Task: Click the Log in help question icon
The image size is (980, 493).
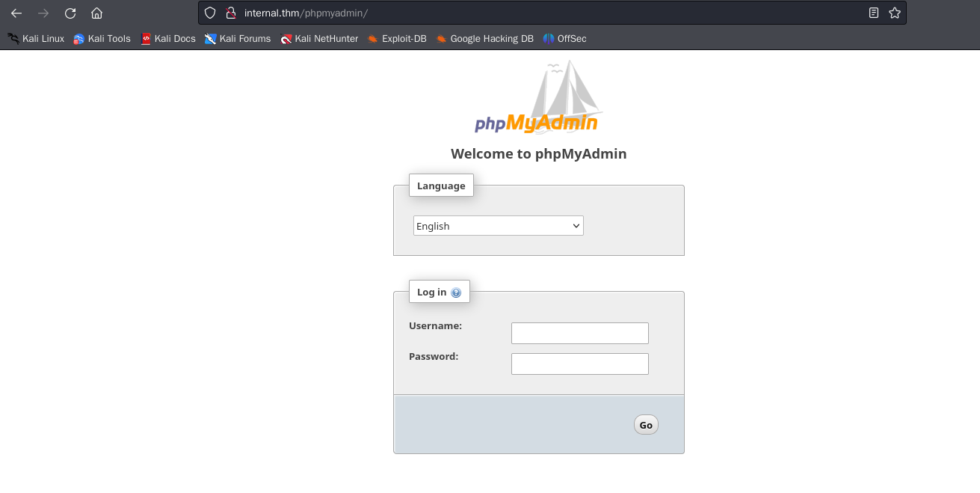Action: pos(456,293)
